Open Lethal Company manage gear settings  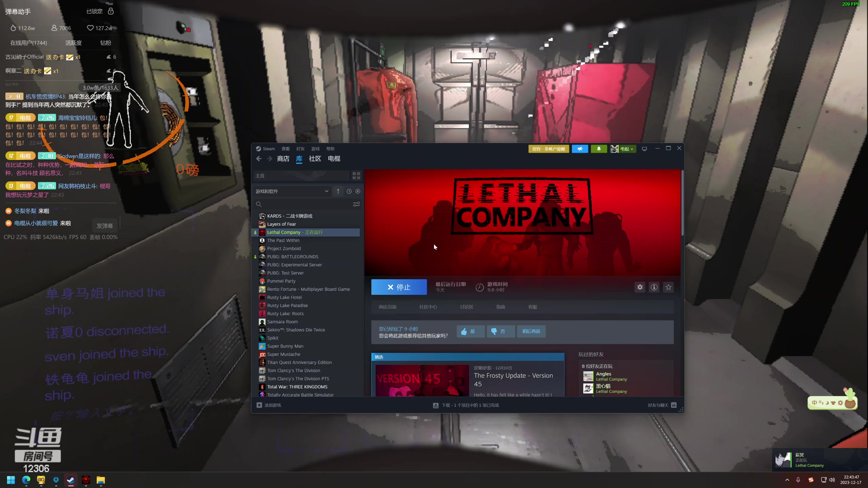click(x=640, y=287)
